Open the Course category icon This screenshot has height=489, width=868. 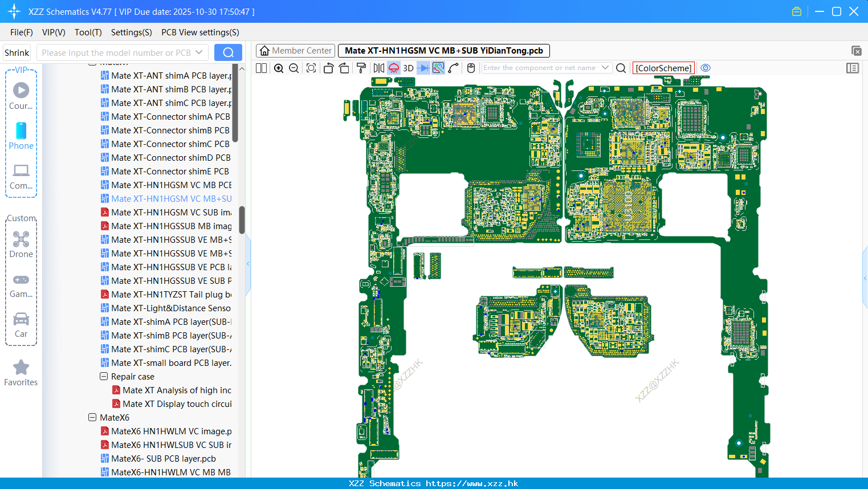21,96
